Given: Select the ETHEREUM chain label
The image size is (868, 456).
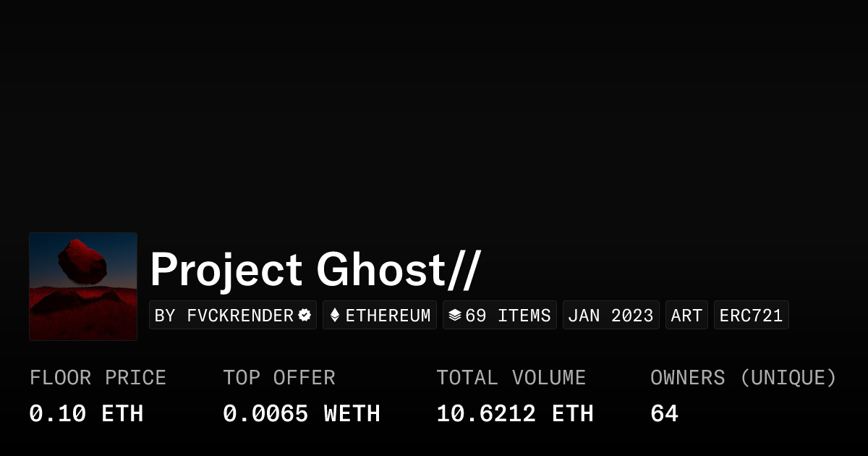Looking at the screenshot, I should pos(388,316).
